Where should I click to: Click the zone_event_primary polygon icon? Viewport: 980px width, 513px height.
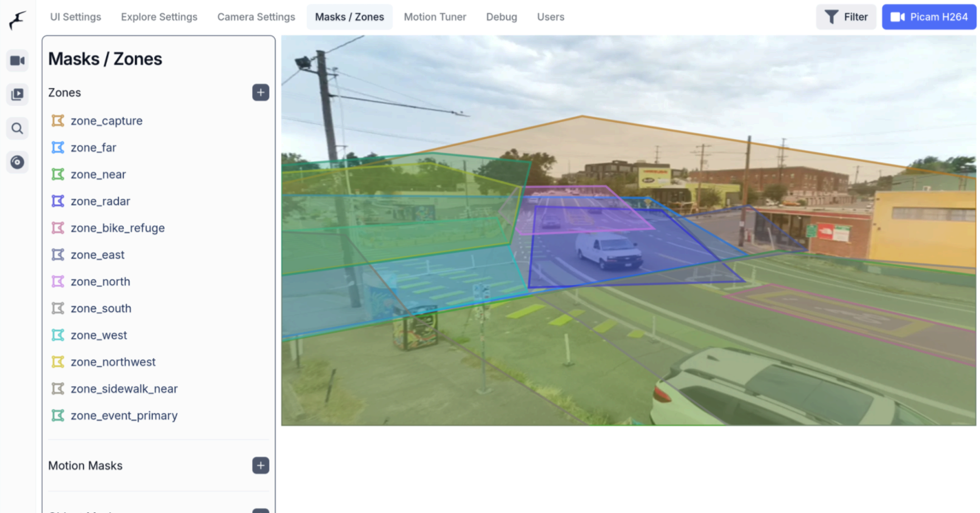[x=58, y=416]
